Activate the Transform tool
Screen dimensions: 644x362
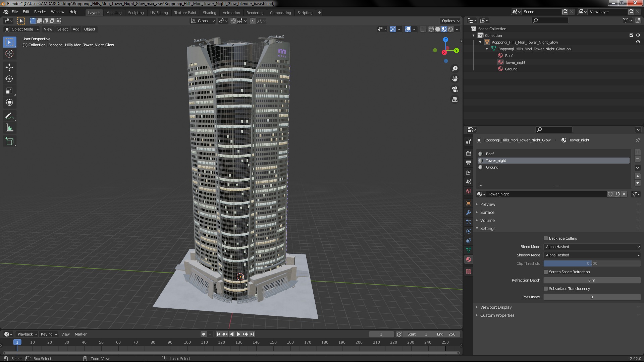tap(9, 103)
